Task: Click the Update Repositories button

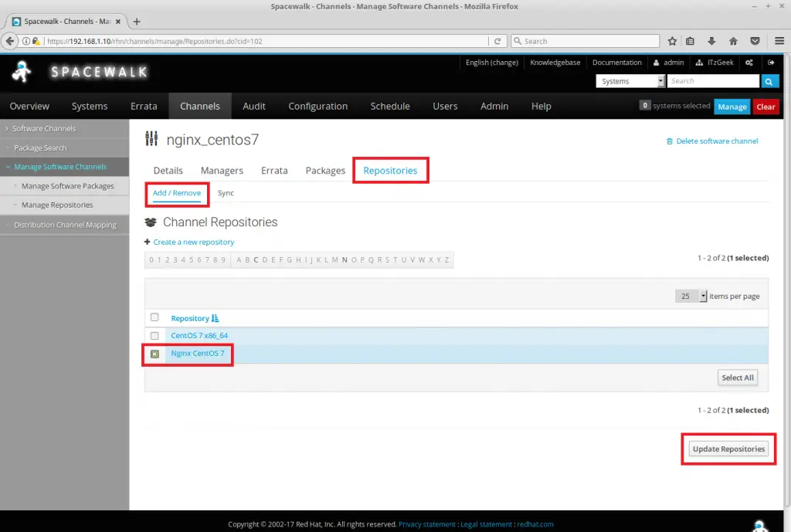Action: pyautogui.click(x=728, y=449)
